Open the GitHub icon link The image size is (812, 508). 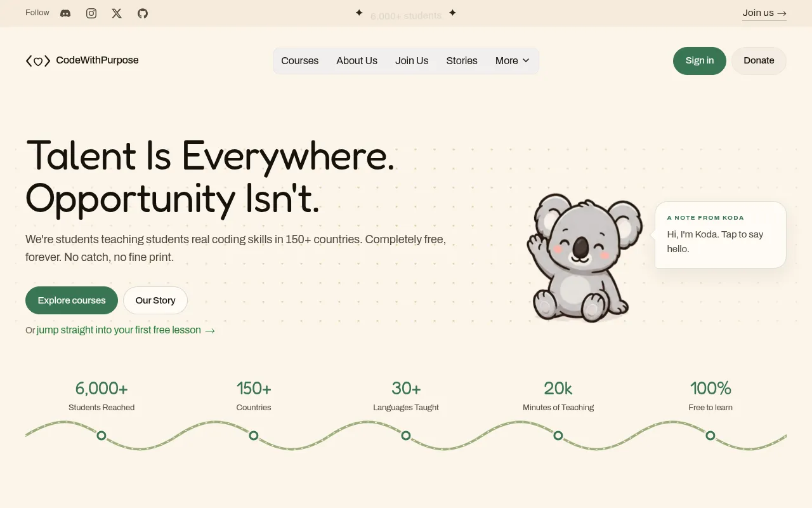[x=143, y=13]
